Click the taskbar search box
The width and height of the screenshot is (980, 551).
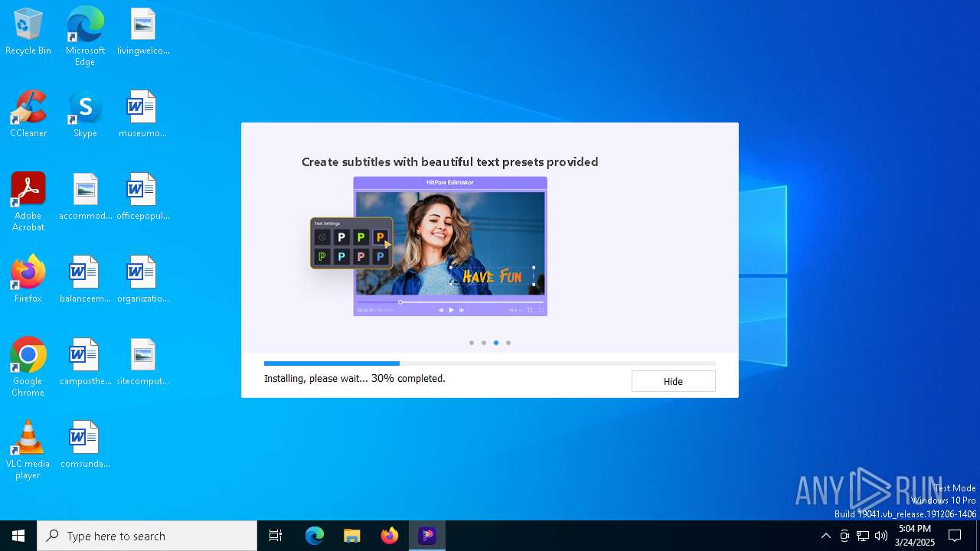(x=147, y=536)
